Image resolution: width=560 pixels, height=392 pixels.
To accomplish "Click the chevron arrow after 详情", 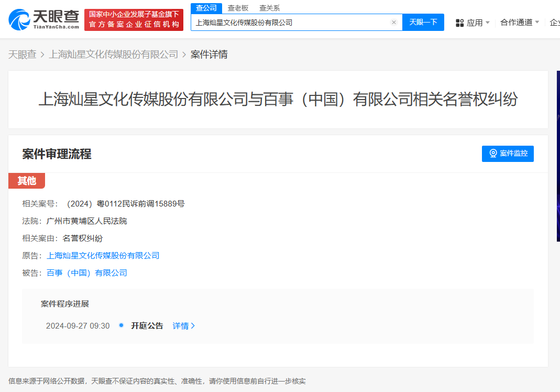I will coord(193,325).
